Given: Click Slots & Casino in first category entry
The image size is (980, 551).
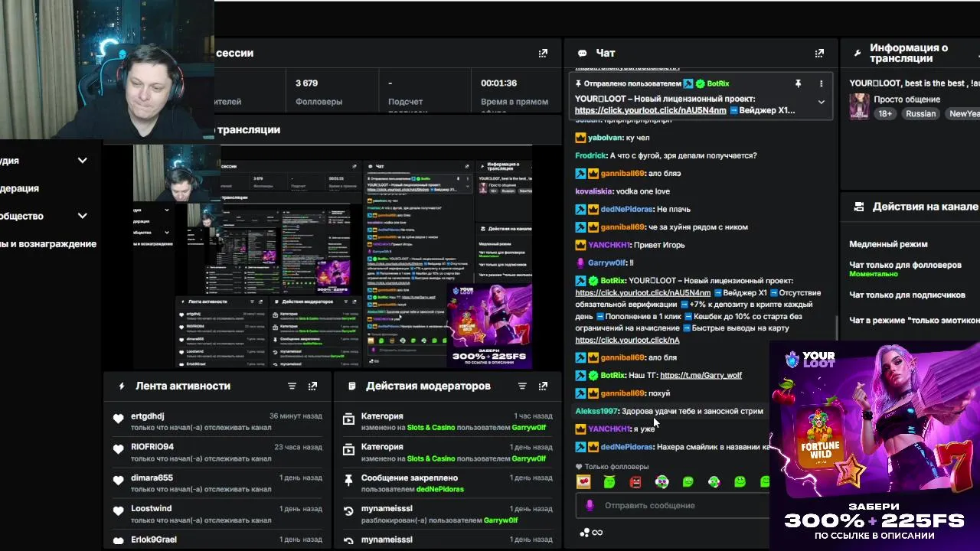Looking at the screenshot, I should coord(431,428).
